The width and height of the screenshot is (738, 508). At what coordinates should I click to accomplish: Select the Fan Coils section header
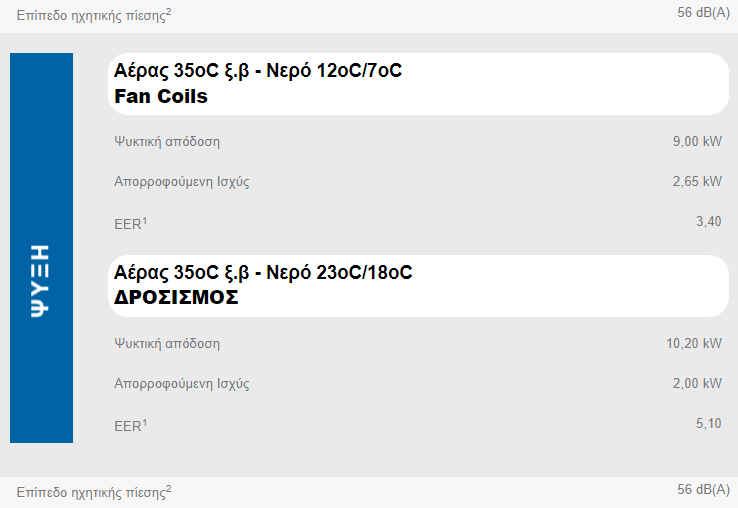pyautogui.click(x=161, y=97)
